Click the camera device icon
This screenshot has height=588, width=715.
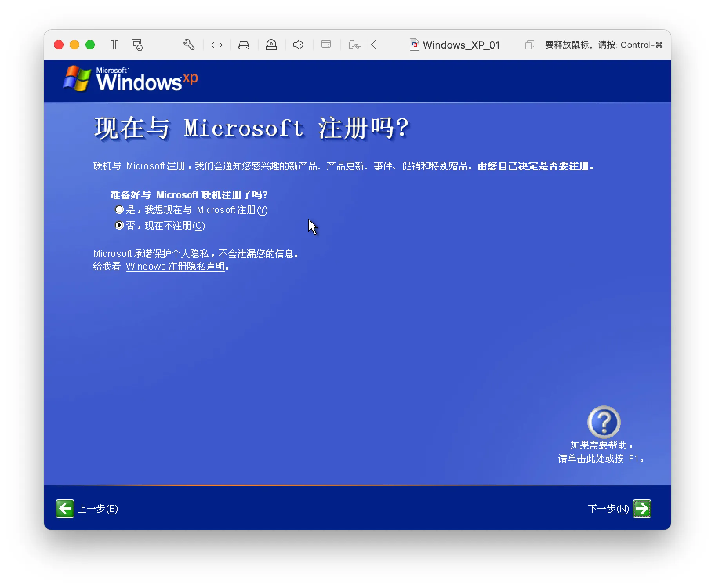[x=271, y=45]
